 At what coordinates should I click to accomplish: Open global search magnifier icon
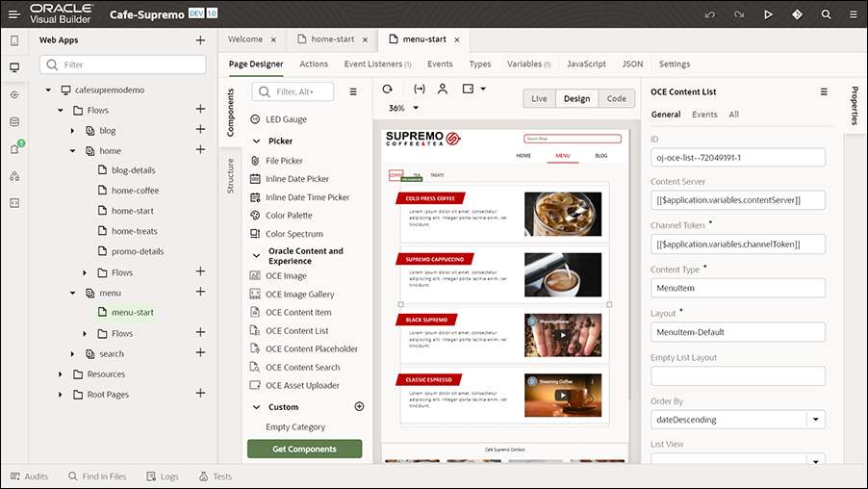(x=826, y=15)
